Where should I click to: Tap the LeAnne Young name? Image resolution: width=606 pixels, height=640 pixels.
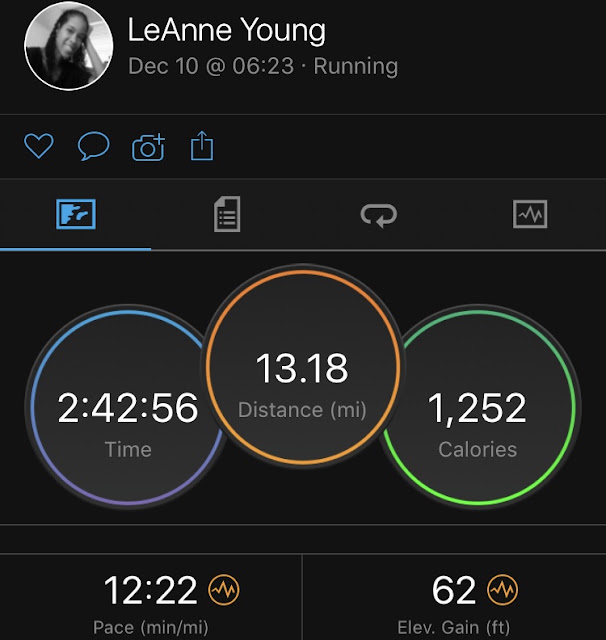click(x=227, y=31)
